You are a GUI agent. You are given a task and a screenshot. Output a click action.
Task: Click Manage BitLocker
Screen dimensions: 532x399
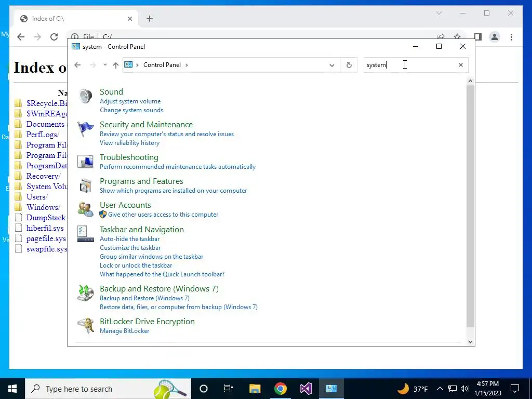click(125, 331)
